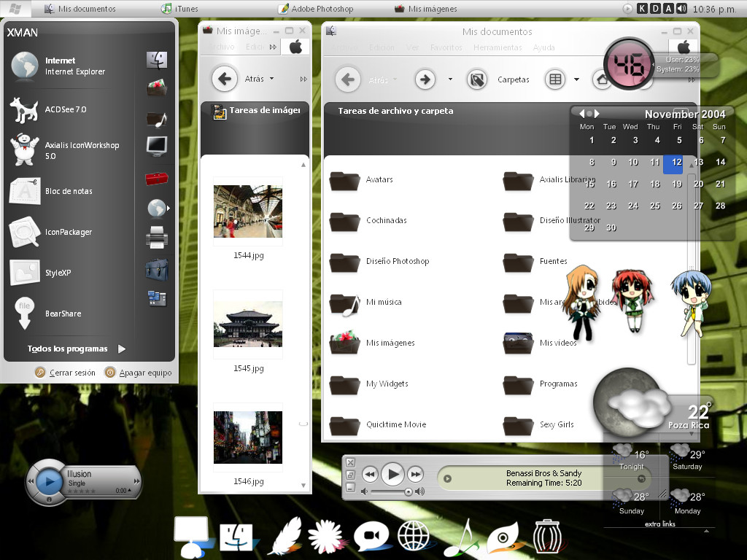Click the quill feather icon in the dock
Screen dimensions: 747x560
pos(285,536)
